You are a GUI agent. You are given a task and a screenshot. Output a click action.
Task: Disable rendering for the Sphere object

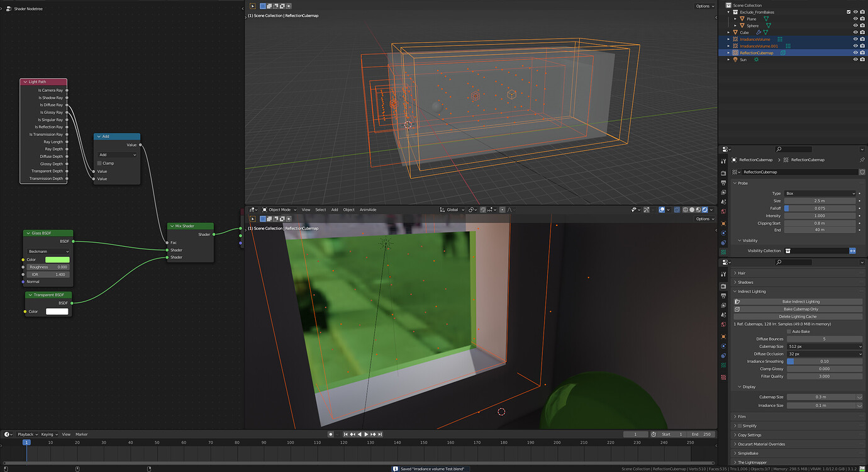(x=862, y=26)
